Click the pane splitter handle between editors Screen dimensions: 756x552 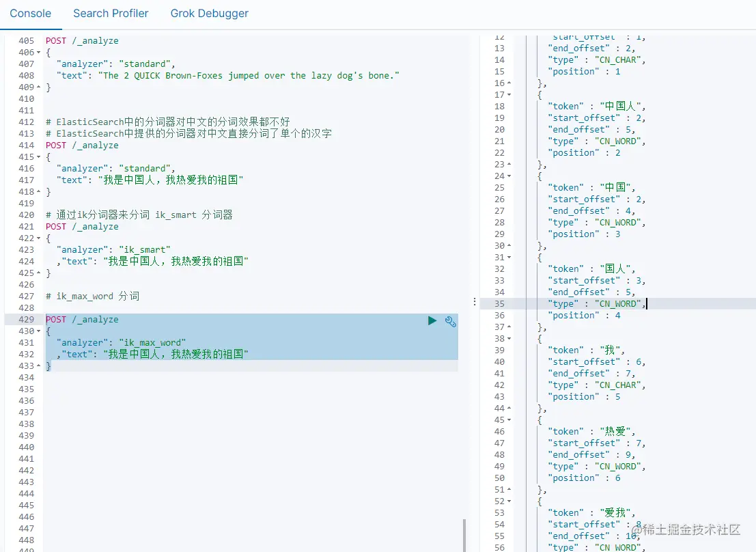475,301
